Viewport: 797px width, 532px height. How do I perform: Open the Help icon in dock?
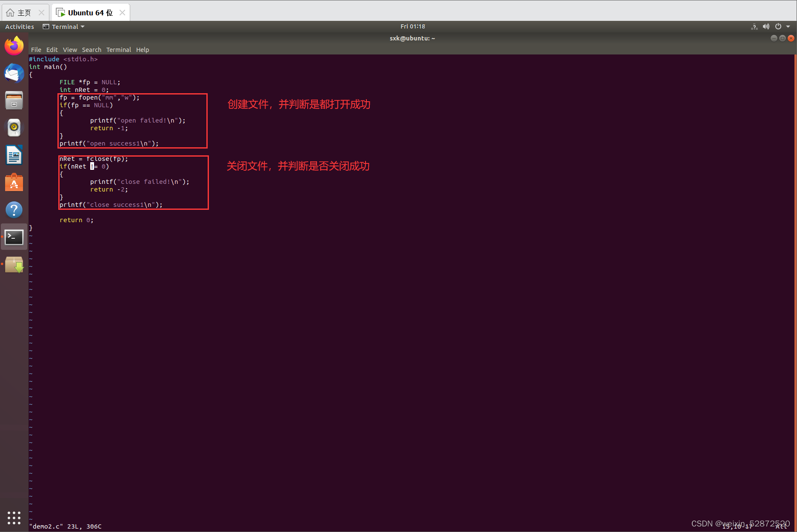(x=14, y=210)
